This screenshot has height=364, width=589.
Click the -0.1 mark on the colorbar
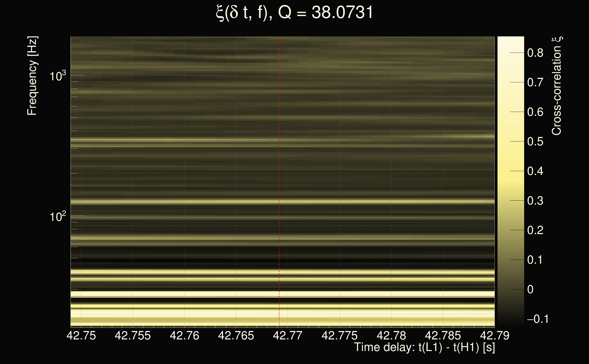click(538, 319)
